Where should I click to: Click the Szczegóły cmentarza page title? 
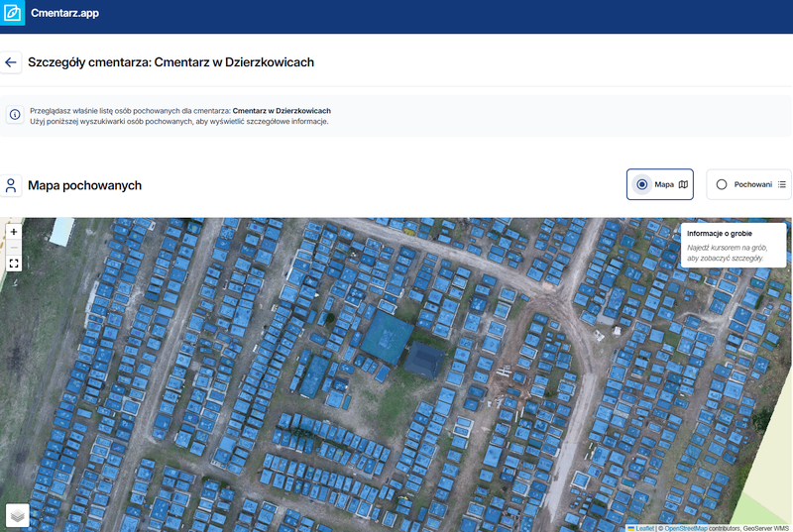click(170, 62)
